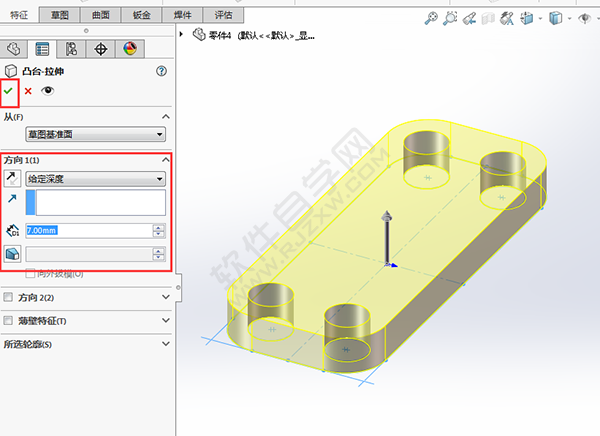Increase depth using the up spinner arrow
The image size is (600, 436).
159,227
